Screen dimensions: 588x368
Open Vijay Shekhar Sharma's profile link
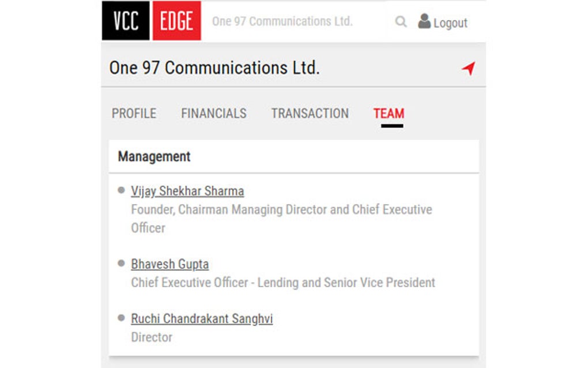coord(187,191)
